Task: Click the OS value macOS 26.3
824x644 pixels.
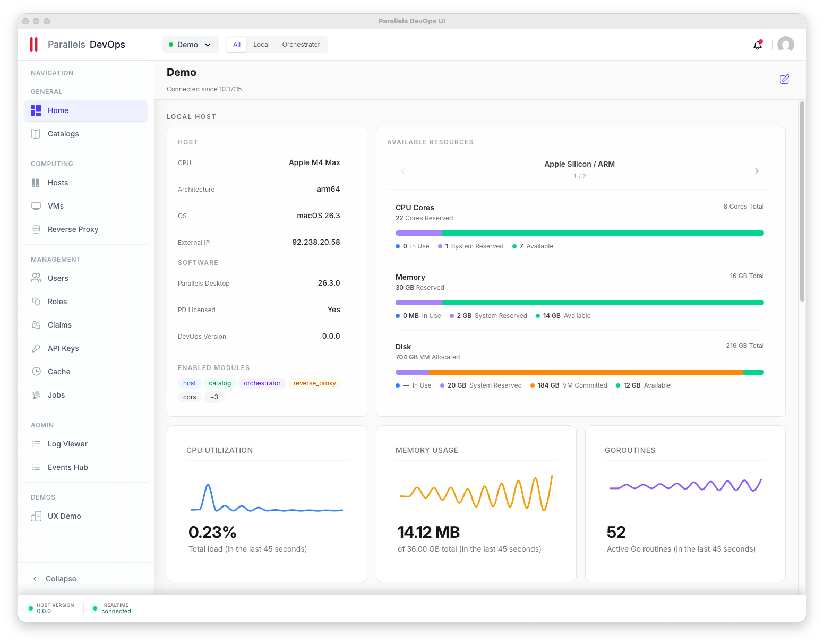Action: tap(319, 216)
